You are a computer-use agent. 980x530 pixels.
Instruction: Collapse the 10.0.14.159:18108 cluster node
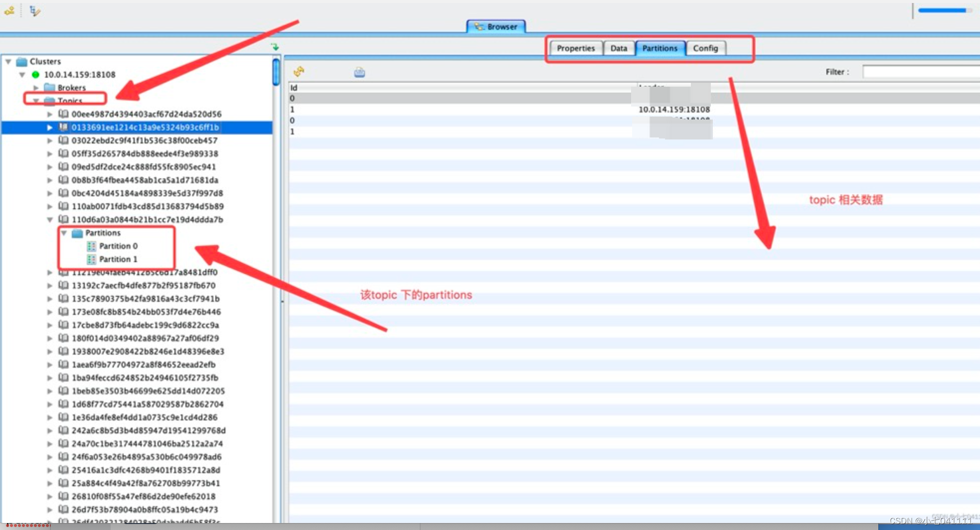22,75
